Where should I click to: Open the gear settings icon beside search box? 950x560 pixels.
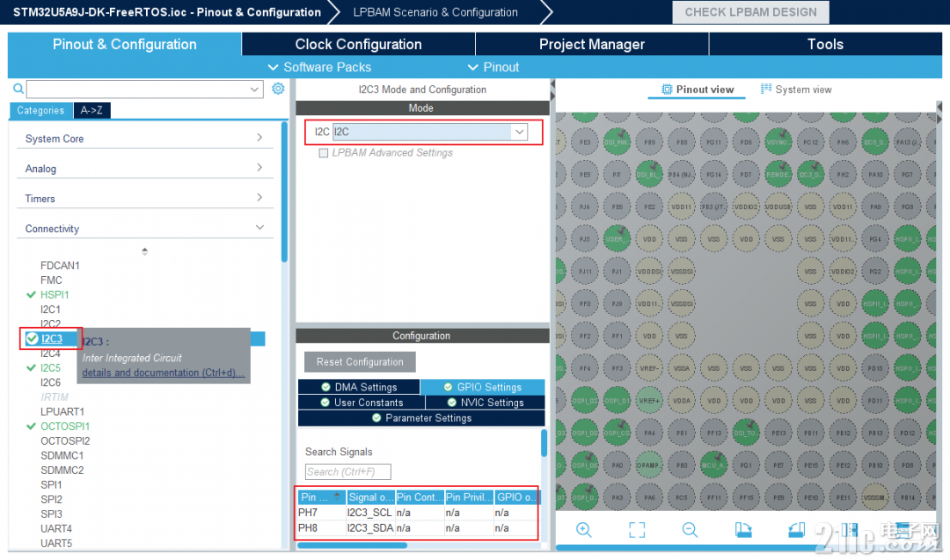(278, 89)
